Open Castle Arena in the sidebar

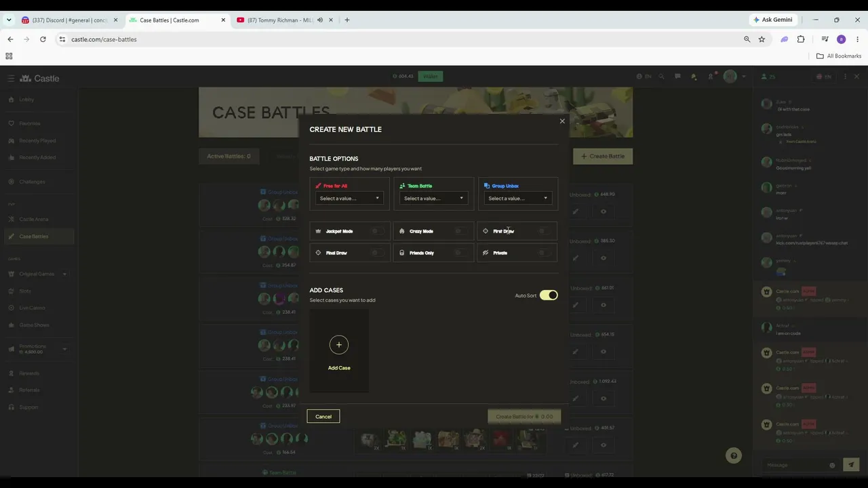tap(33, 219)
